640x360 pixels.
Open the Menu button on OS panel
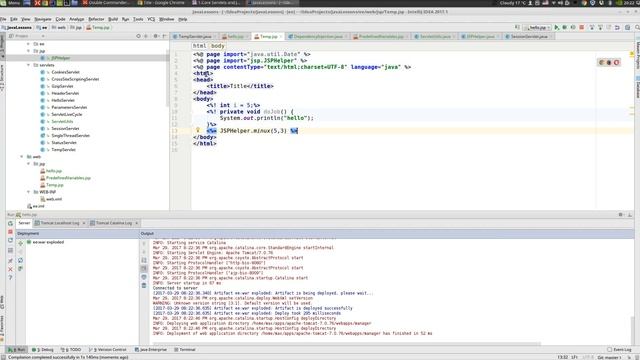[11, 2]
